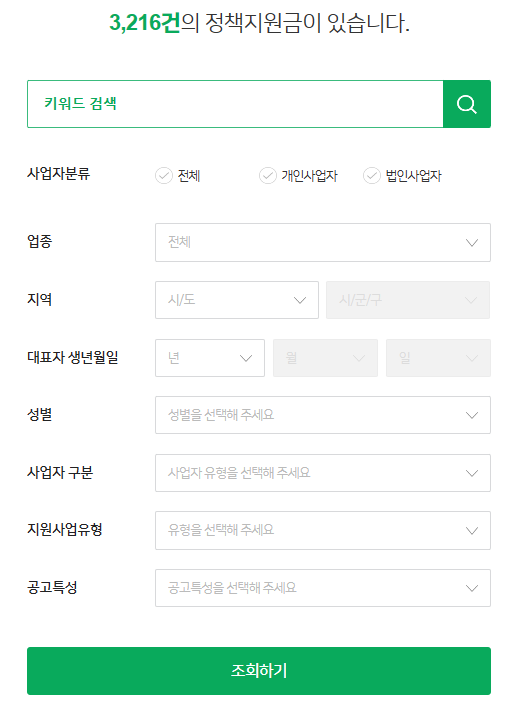Click the 전체 checkmark circle icon

click(x=164, y=175)
